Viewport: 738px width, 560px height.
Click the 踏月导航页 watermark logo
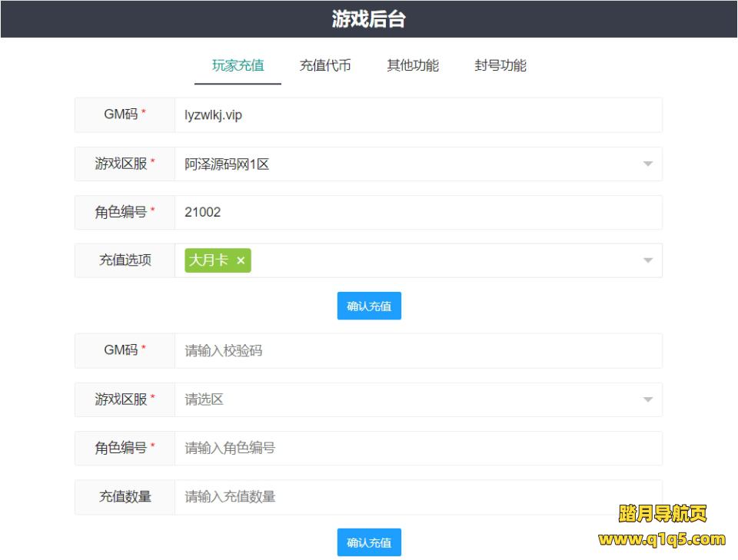[662, 514]
